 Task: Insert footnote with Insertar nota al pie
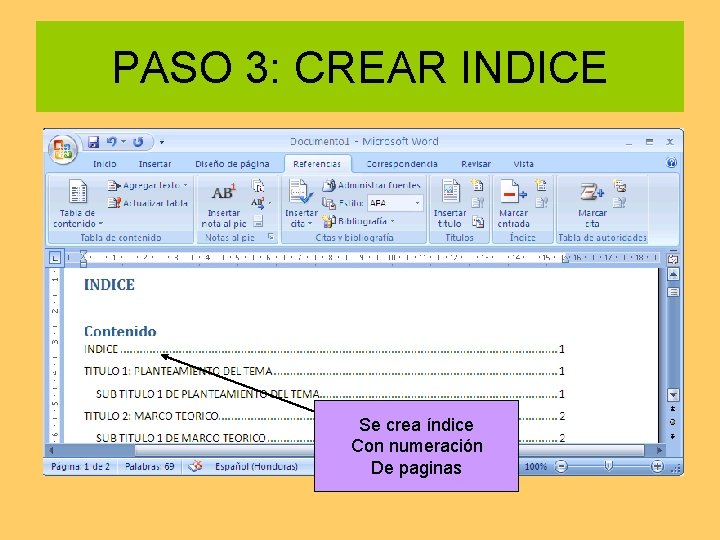pyautogui.click(x=224, y=206)
